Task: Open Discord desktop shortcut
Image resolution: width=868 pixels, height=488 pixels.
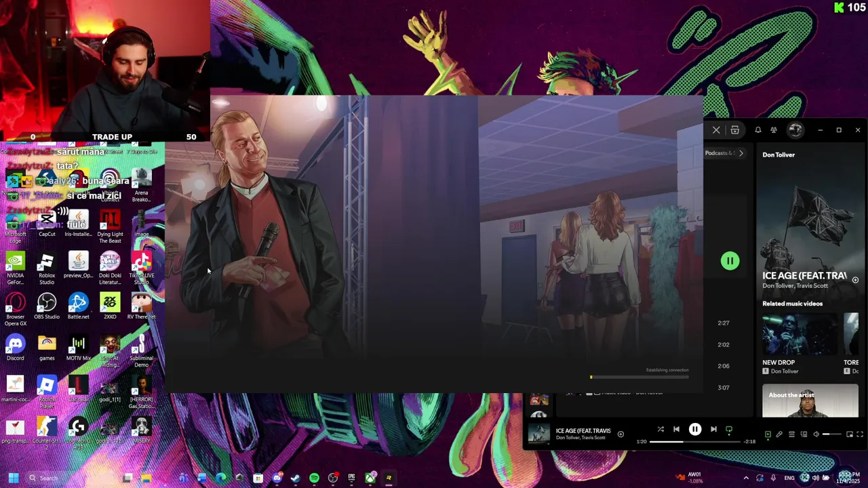Action: [16, 348]
